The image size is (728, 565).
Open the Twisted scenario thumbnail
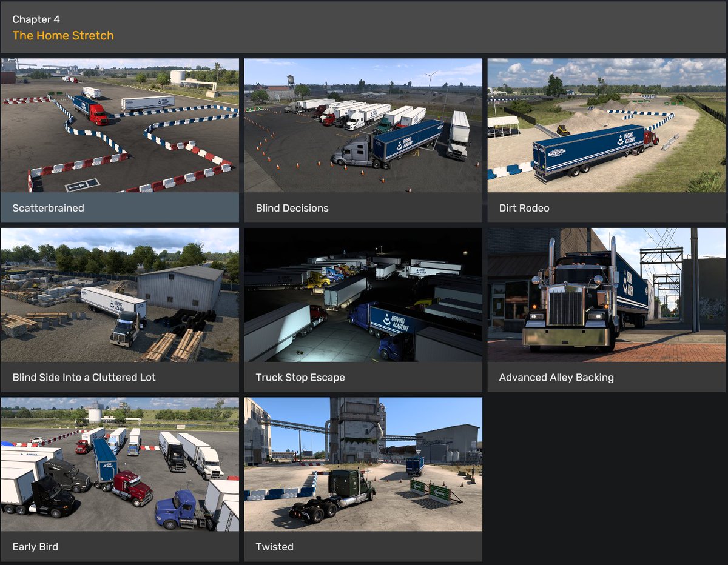click(363, 464)
